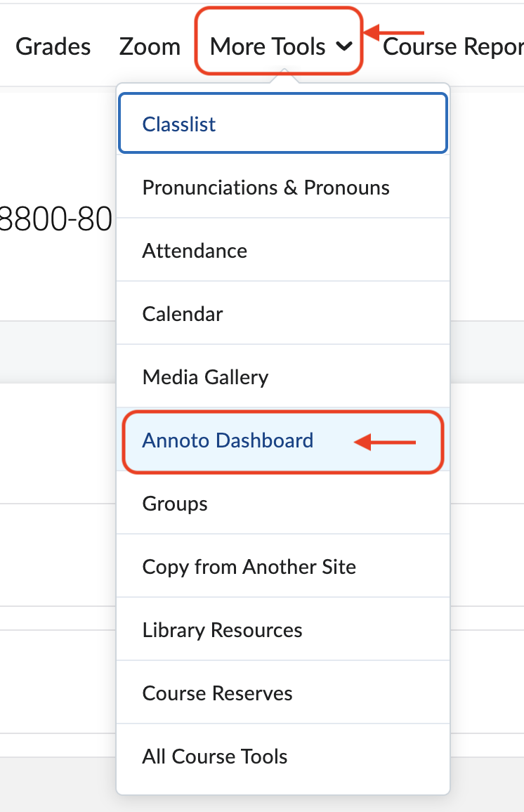Open the Calendar tool
Screen dimensions: 524x812
pos(183,313)
